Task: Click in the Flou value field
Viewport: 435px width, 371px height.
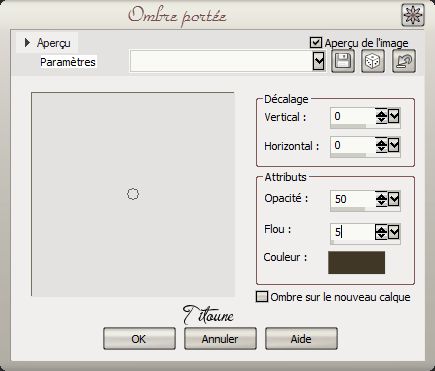Action: pyautogui.click(x=353, y=232)
